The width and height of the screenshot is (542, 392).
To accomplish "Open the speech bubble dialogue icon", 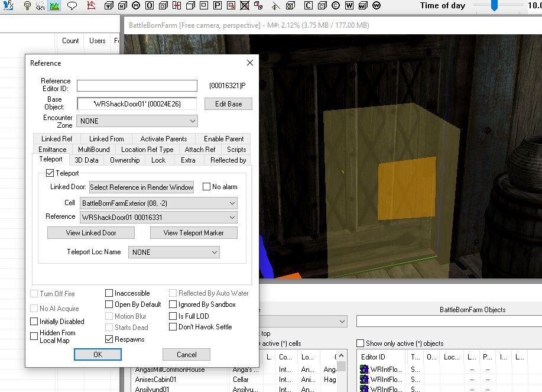I will pyautogui.click(x=72, y=5).
